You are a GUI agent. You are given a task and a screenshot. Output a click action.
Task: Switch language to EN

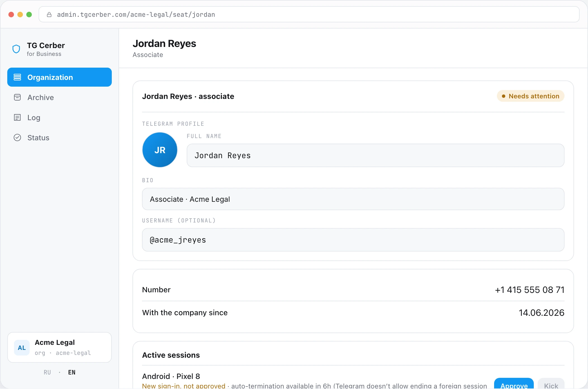click(x=72, y=372)
